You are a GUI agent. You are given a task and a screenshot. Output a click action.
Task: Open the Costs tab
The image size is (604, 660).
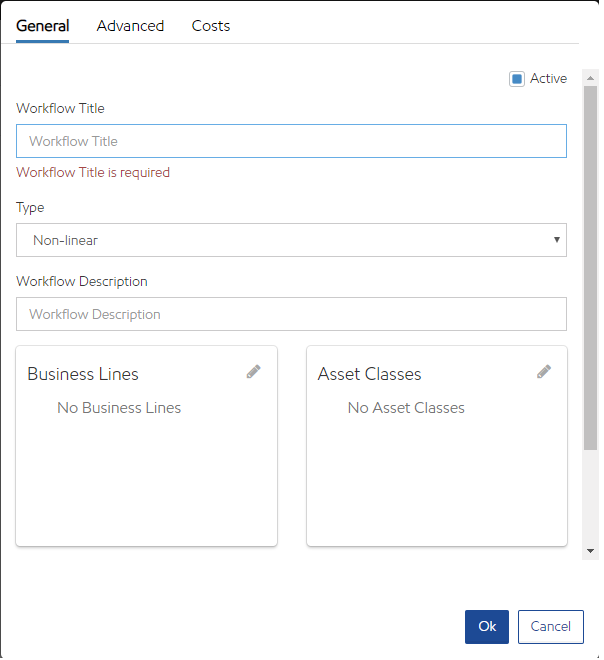point(211,26)
